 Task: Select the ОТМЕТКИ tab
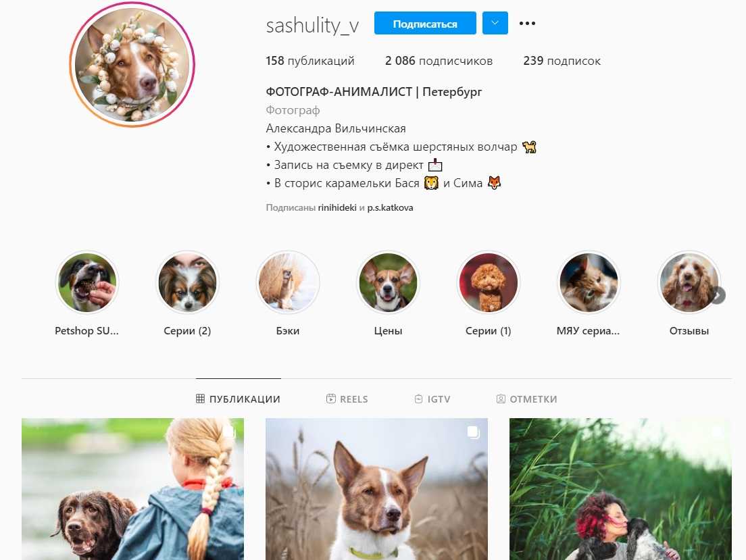pos(526,399)
